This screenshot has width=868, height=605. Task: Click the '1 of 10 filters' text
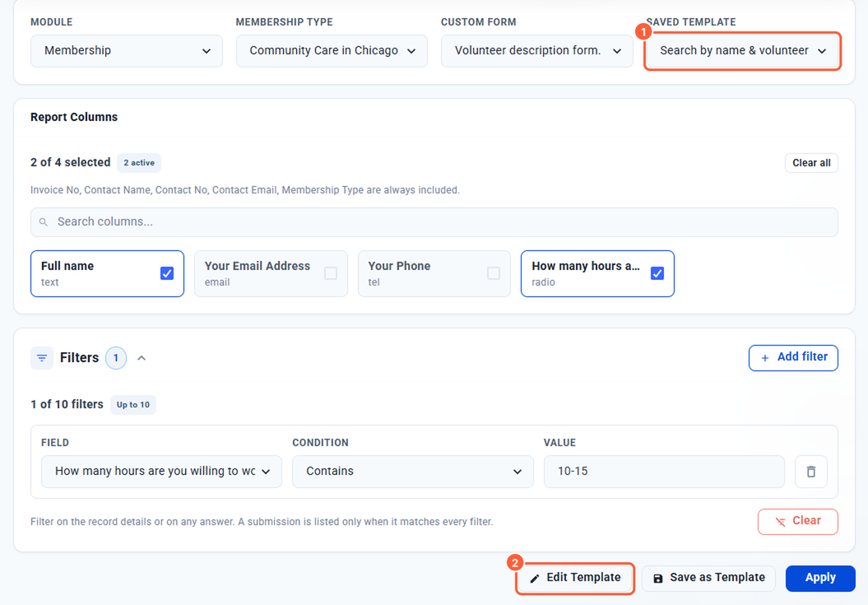(x=67, y=405)
